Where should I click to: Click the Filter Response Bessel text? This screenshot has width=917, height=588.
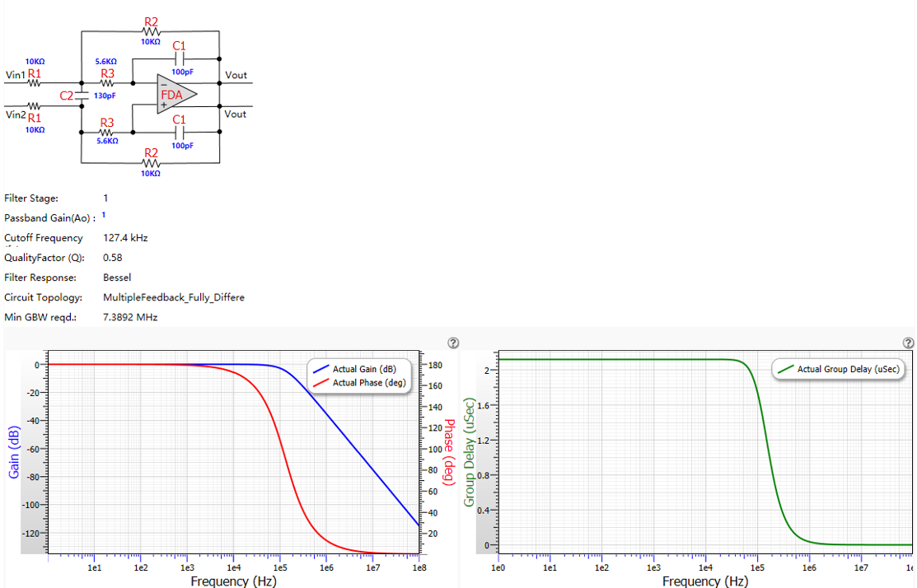pos(117,278)
